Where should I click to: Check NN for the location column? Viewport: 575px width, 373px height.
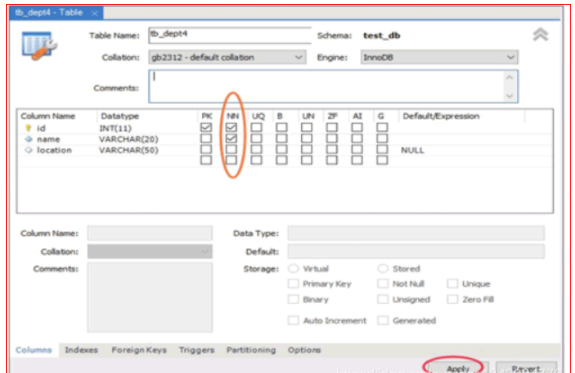pos(231,149)
